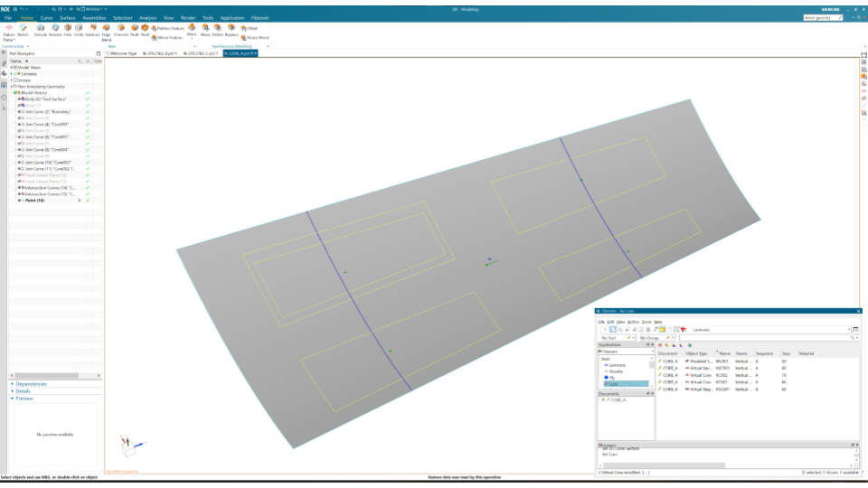Choose the Shell feature icon
868x488 pixels.
(145, 29)
